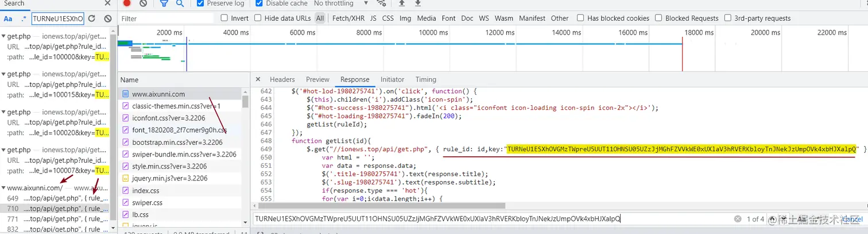Clear the search results
The image size is (868, 234).
pos(107,18)
